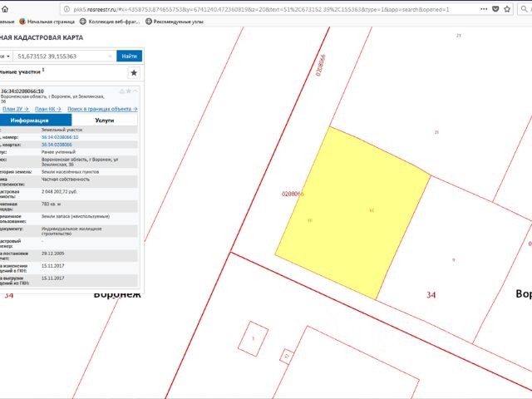This screenshot has width=532, height=399.
Task: Show site information for pkk5.rosreestr.ru
Action: coord(66,9)
